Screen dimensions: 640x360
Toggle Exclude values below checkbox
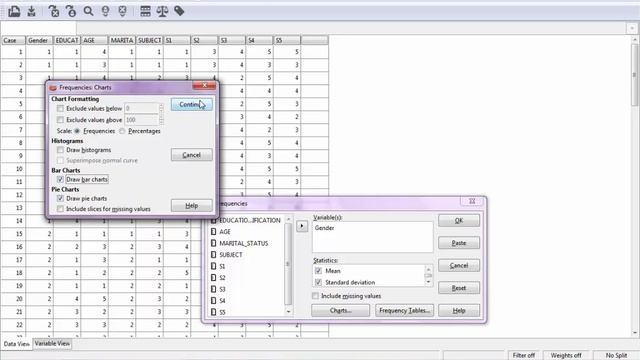pos(60,109)
